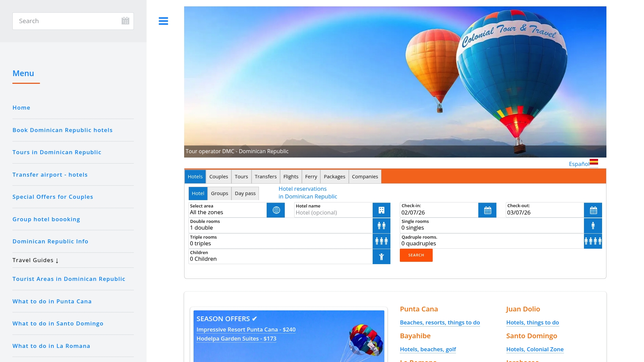644x362 pixels.
Task: Open the Companies tab
Action: (x=365, y=177)
